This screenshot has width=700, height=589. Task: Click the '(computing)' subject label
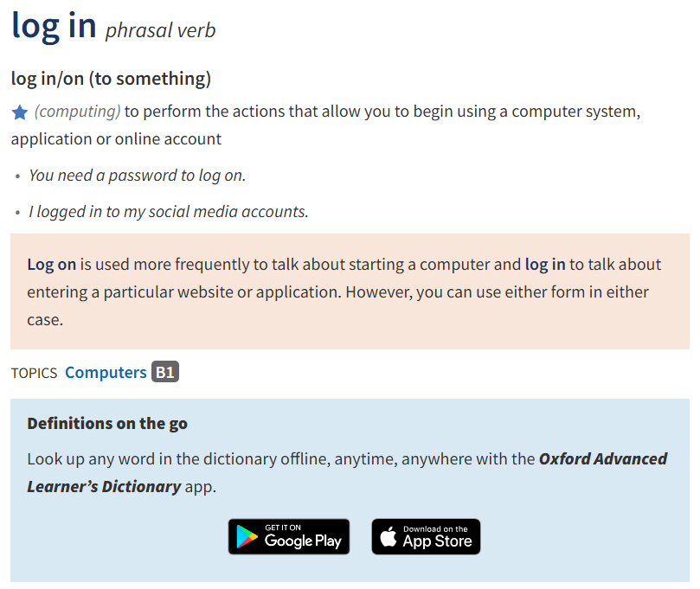coord(77,111)
